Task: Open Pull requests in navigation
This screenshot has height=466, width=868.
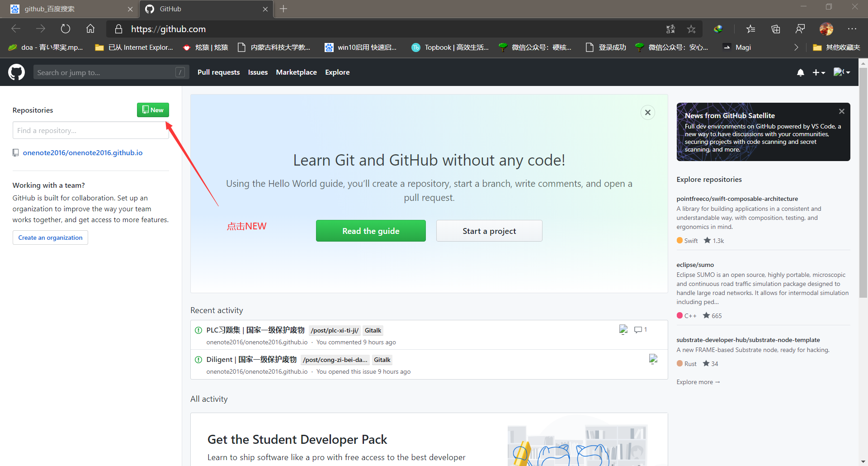Action: point(218,72)
